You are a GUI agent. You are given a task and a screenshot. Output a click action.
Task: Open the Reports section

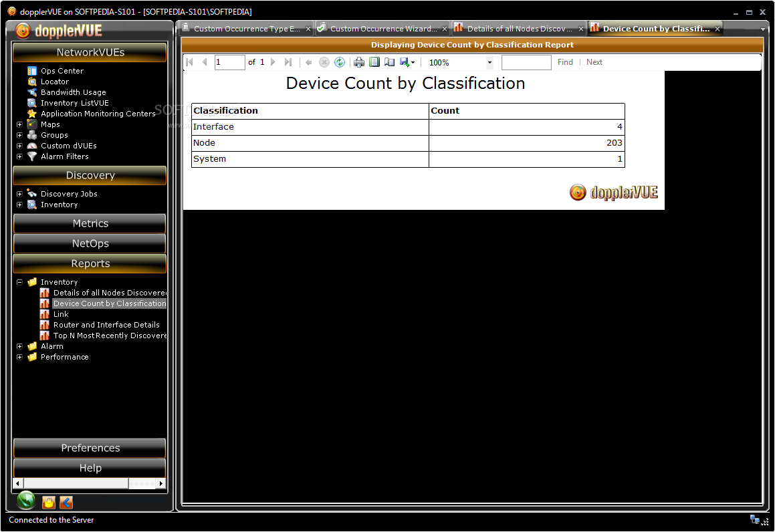click(x=90, y=264)
